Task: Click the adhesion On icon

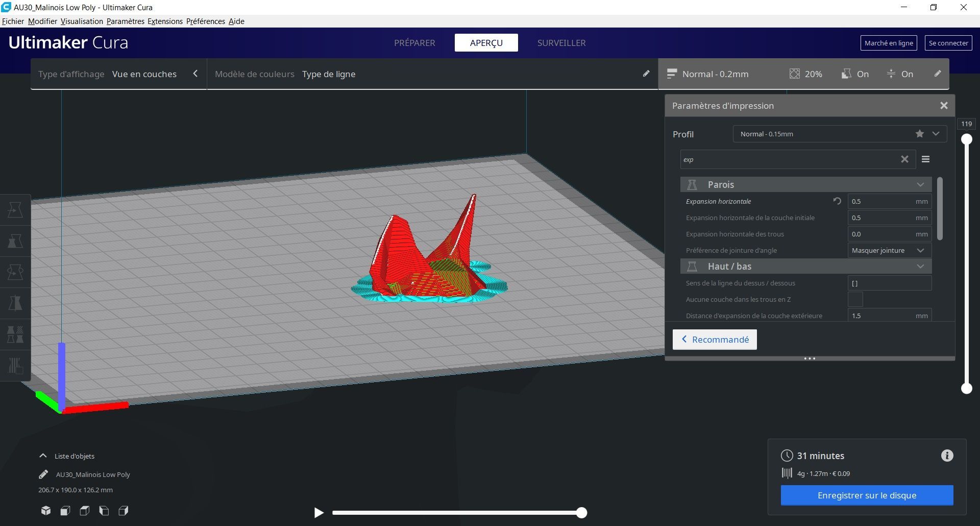Action: tap(891, 74)
